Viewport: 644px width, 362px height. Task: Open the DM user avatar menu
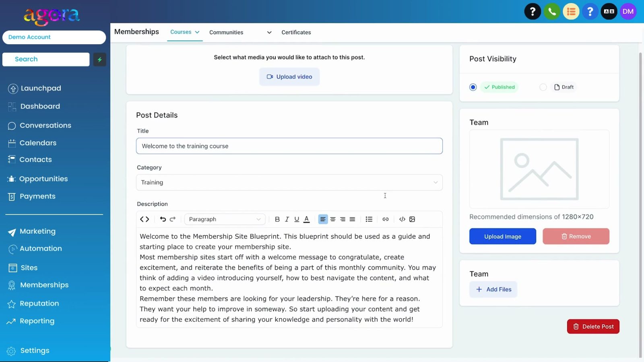628,12
